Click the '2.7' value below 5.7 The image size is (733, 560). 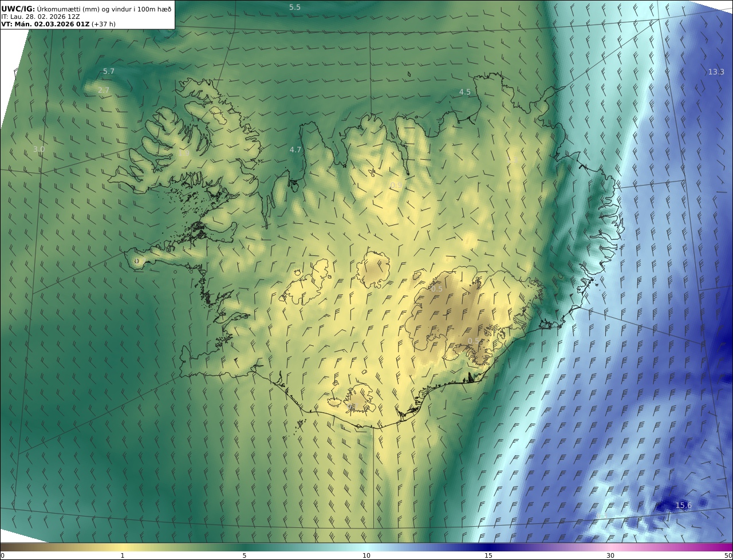(104, 90)
